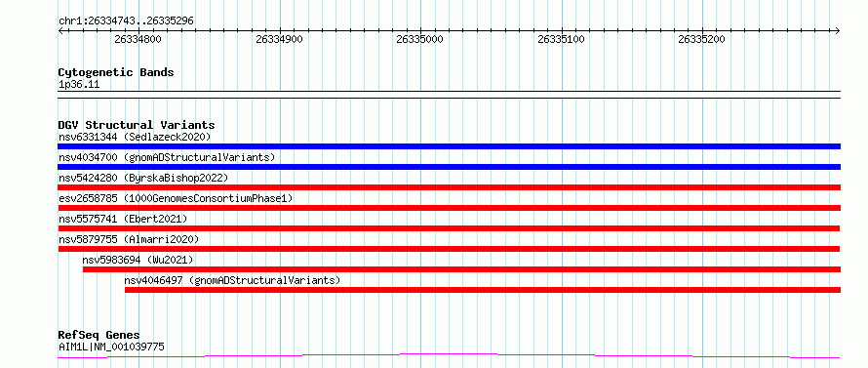Click the nsv4034700 (gnomADStructuralVariants) label
The width and height of the screenshot is (868, 368).
click(x=167, y=157)
